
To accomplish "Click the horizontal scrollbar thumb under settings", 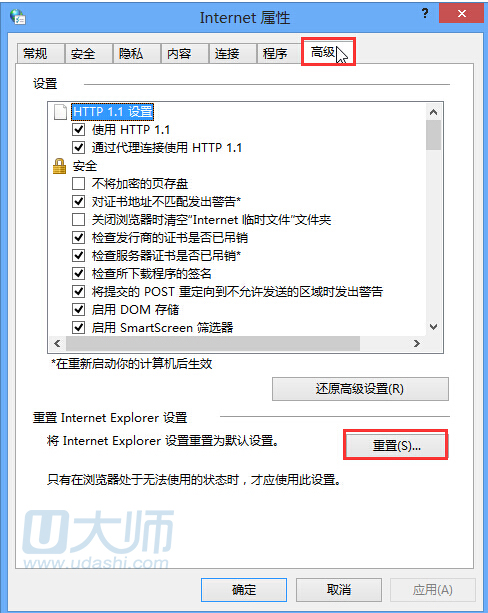I will pyautogui.click(x=213, y=343).
